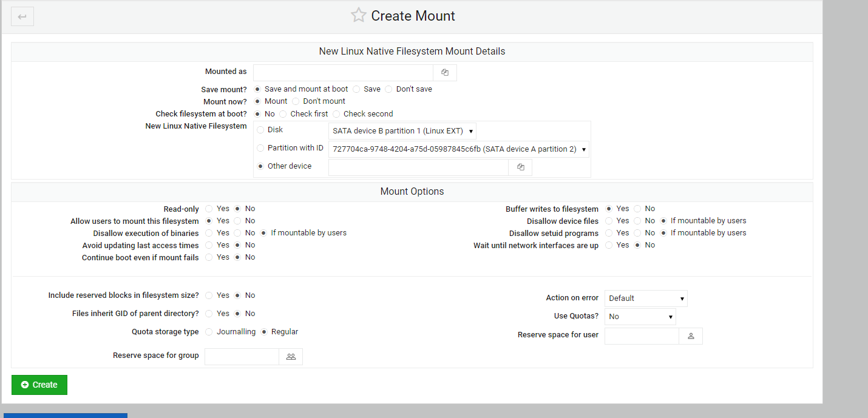Select the 'Disk' radio option
868x418 pixels.
(261, 130)
